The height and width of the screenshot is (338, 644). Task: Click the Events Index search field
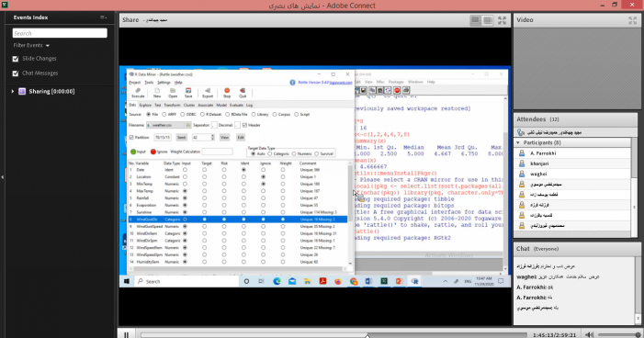(x=60, y=33)
